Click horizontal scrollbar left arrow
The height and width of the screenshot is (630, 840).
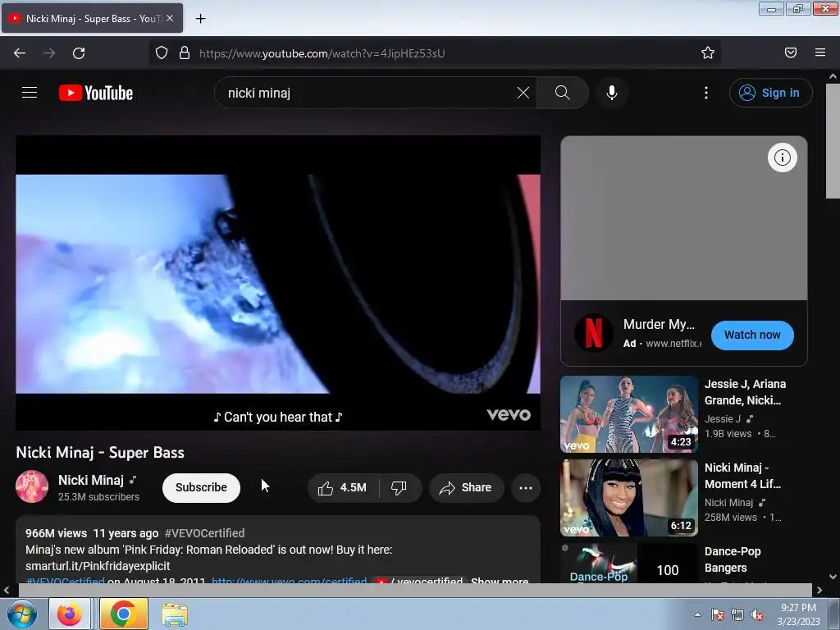(x=7, y=591)
